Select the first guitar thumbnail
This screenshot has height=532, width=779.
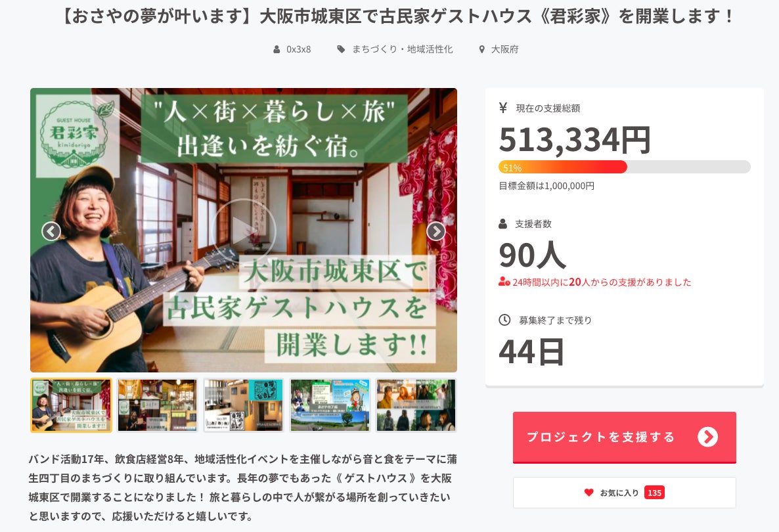[71, 405]
